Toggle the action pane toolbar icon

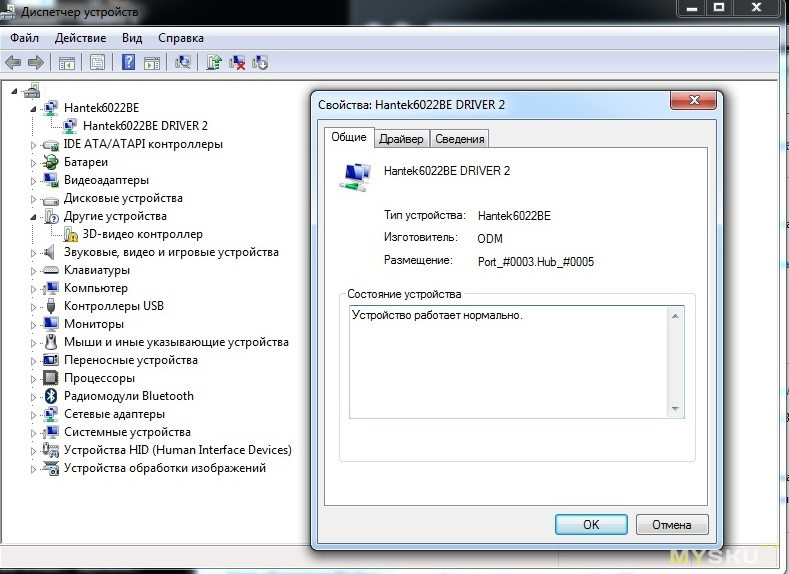[x=152, y=63]
